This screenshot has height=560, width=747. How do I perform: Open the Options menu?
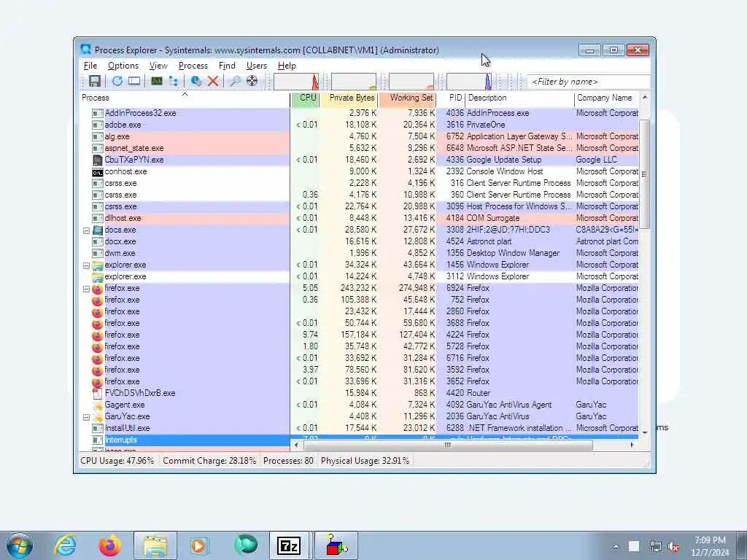pyautogui.click(x=123, y=66)
